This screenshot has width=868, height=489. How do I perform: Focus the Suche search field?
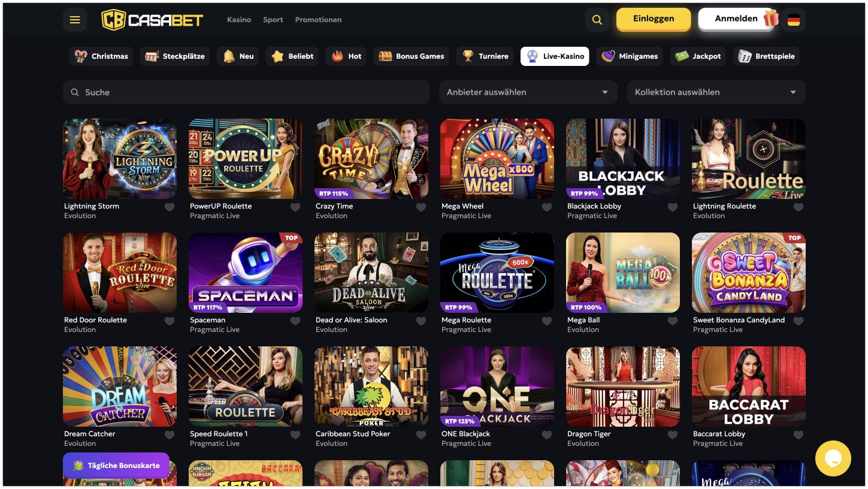click(246, 92)
